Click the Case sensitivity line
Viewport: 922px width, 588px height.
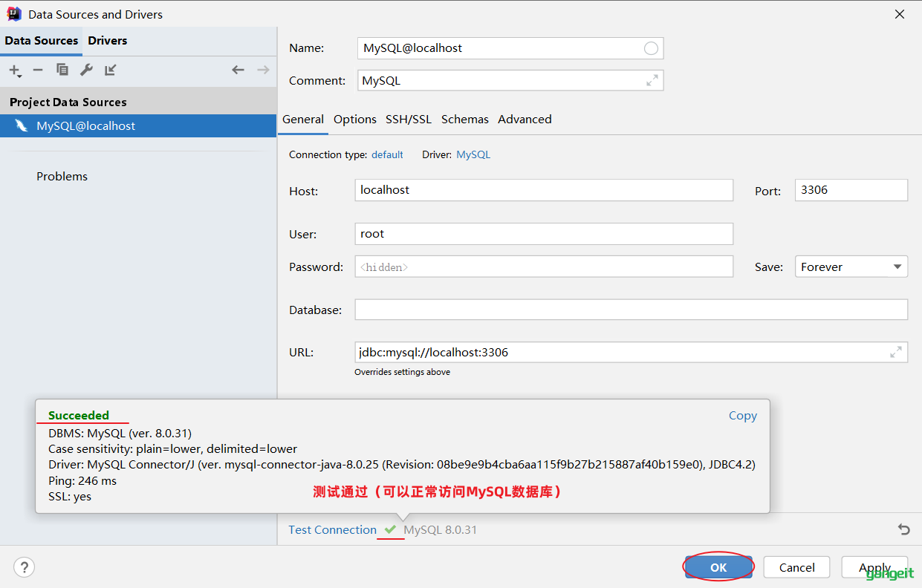[172, 449]
